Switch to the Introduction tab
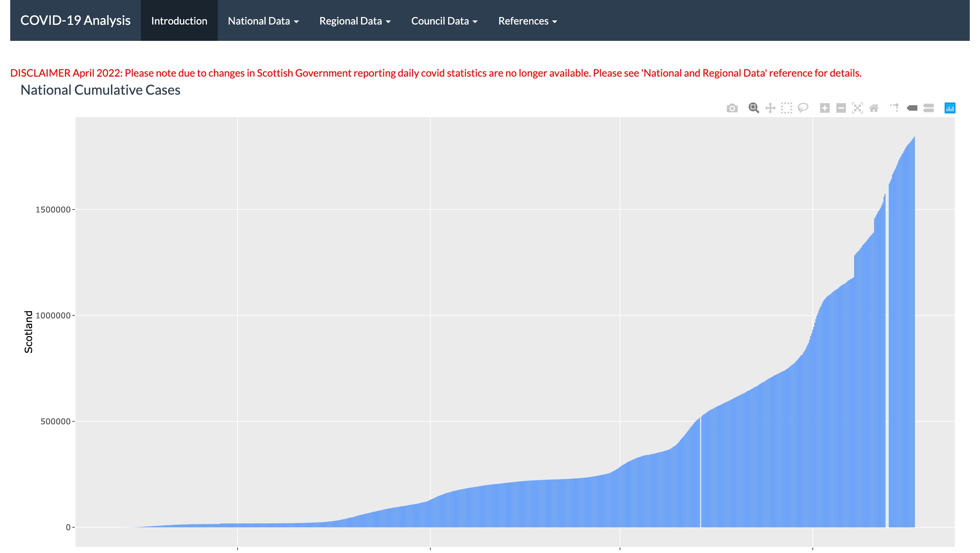The image size is (980, 553). (179, 21)
